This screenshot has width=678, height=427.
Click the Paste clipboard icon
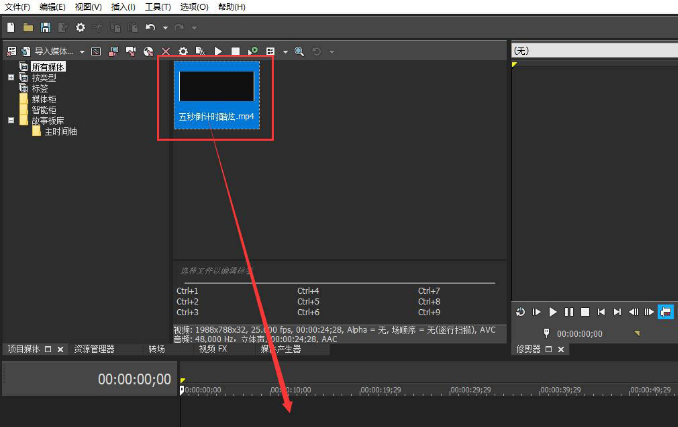pyautogui.click(x=133, y=28)
